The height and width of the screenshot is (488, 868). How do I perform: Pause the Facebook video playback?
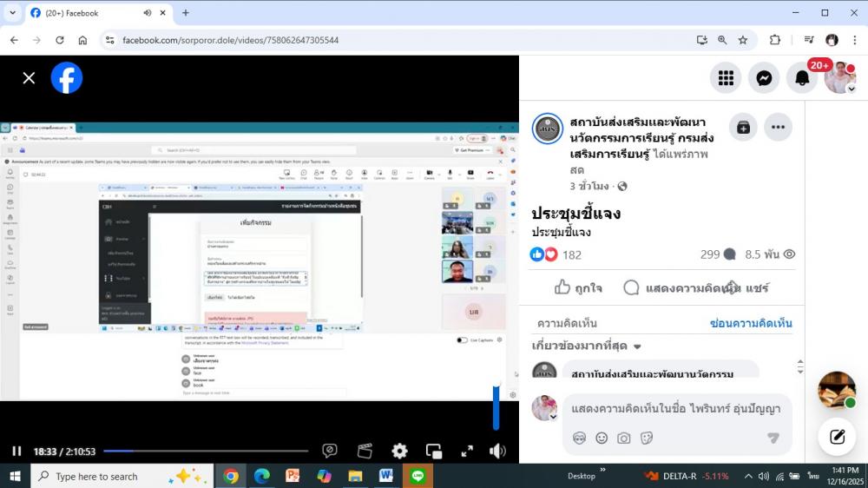pos(16,451)
